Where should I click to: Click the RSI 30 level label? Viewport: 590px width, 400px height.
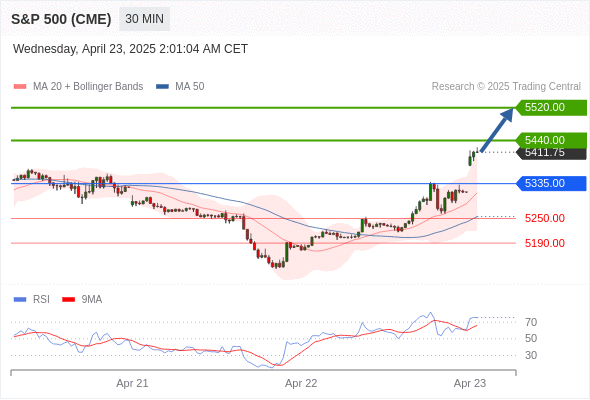(x=531, y=355)
